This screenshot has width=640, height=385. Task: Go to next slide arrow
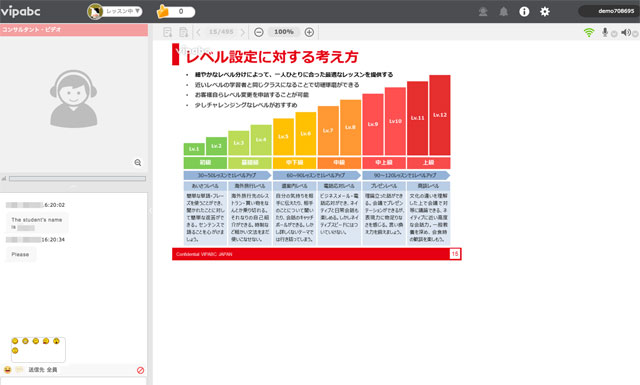pos(243,32)
